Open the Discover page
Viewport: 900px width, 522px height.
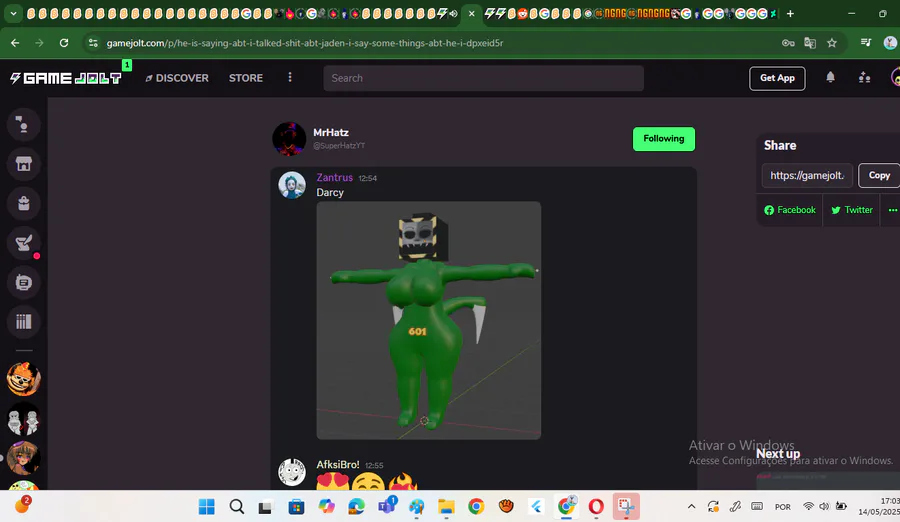[x=177, y=78]
